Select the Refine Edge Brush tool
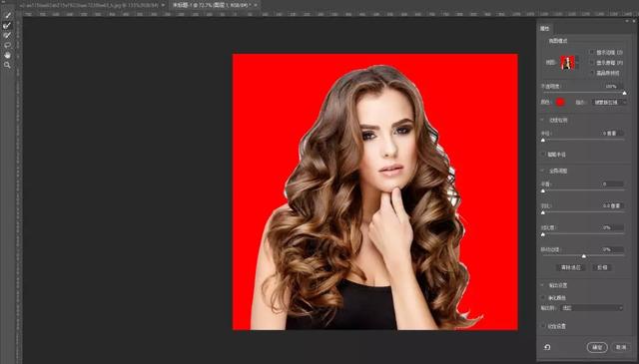Viewport: 639px width, 364px height. pos(7,25)
